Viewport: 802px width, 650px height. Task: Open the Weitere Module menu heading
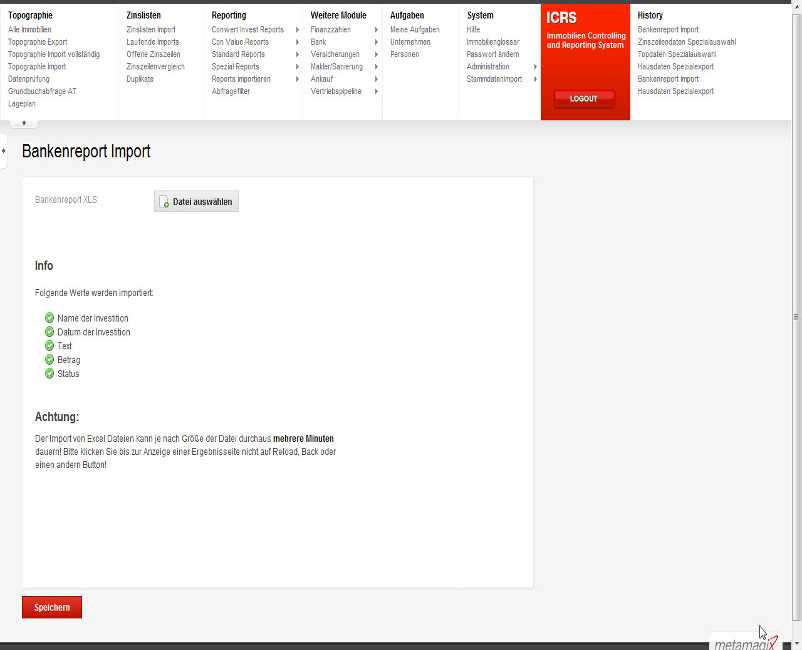(338, 15)
